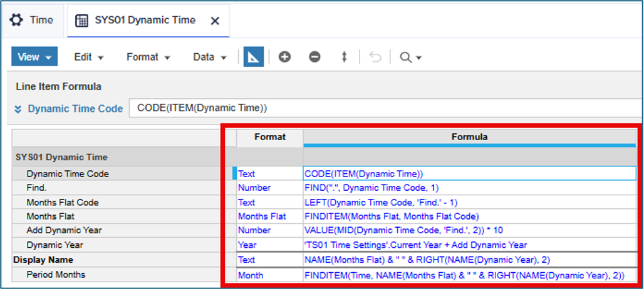Open the Time settings tab
Screen dimensions: 644x289
tap(33, 20)
